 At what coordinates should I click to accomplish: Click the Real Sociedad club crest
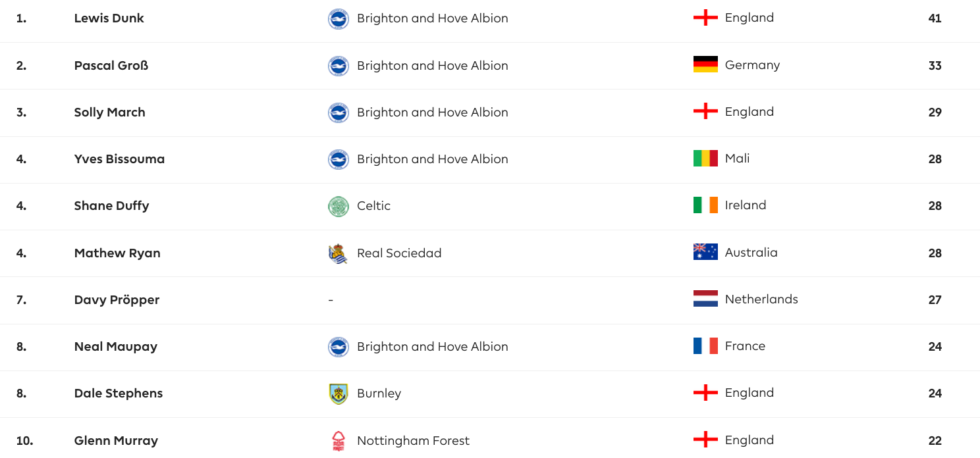[339, 253]
